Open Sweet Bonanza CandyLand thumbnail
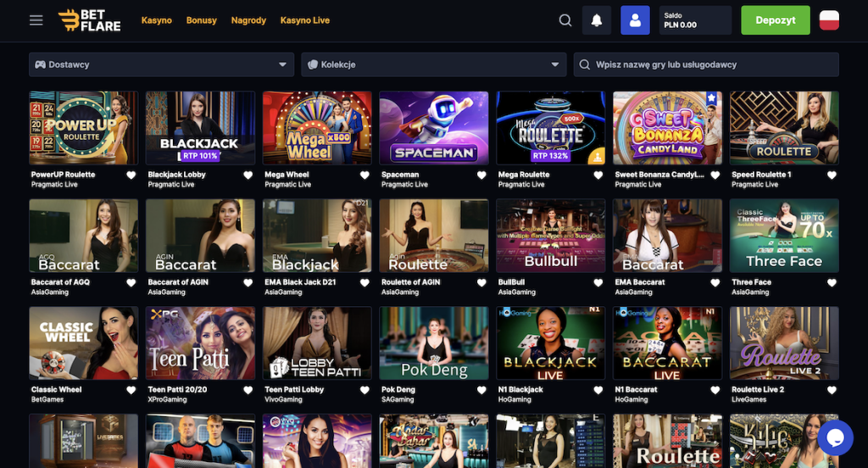868x468 pixels. (x=668, y=128)
